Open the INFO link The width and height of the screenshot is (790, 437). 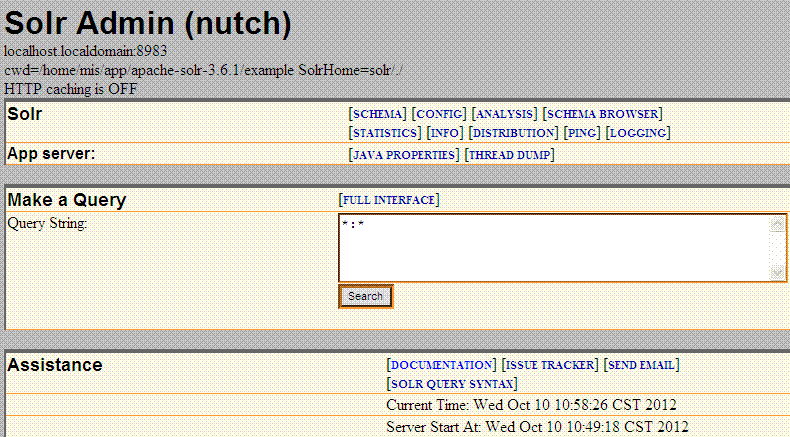coord(445,133)
